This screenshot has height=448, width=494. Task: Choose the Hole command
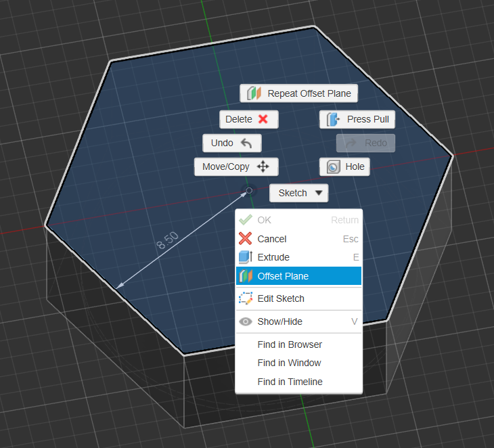344,166
